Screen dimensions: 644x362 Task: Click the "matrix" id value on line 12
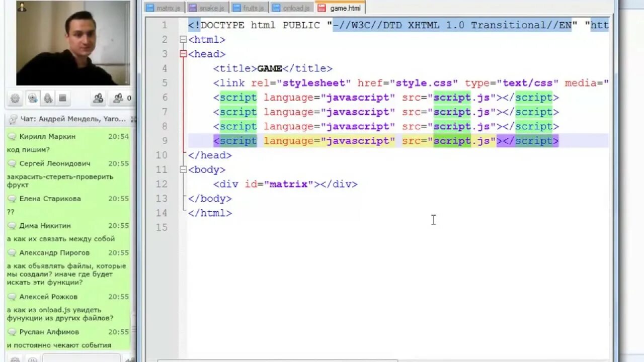click(x=289, y=184)
